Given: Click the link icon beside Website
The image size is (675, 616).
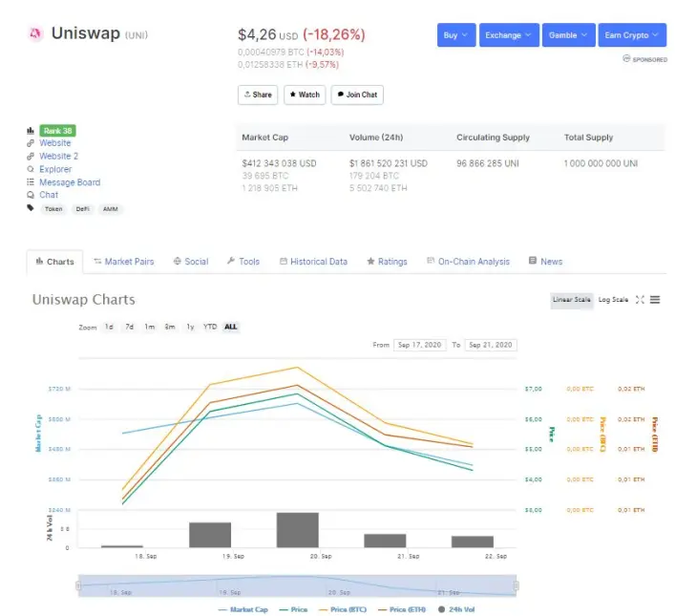Looking at the screenshot, I should (x=31, y=143).
